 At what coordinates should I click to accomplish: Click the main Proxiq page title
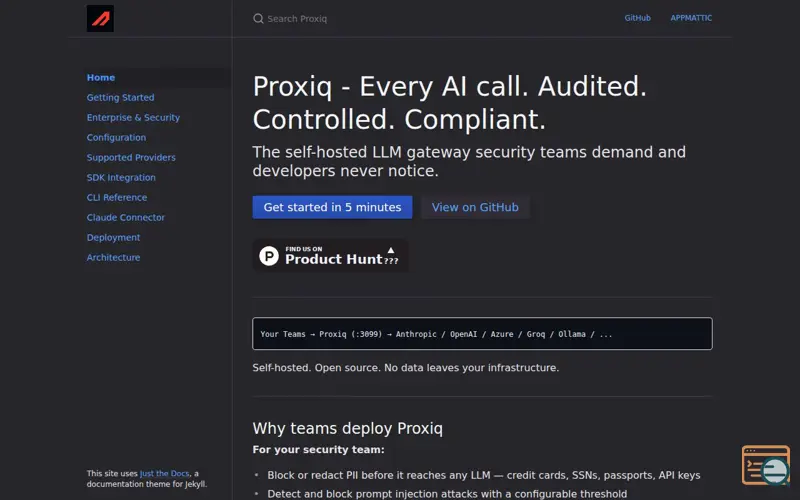449,103
